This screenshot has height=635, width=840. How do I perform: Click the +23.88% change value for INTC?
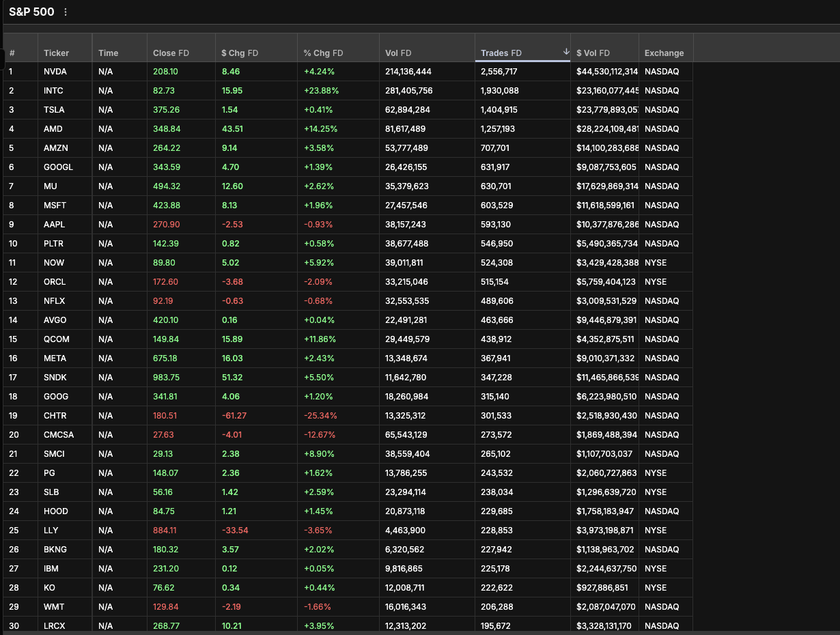point(321,90)
